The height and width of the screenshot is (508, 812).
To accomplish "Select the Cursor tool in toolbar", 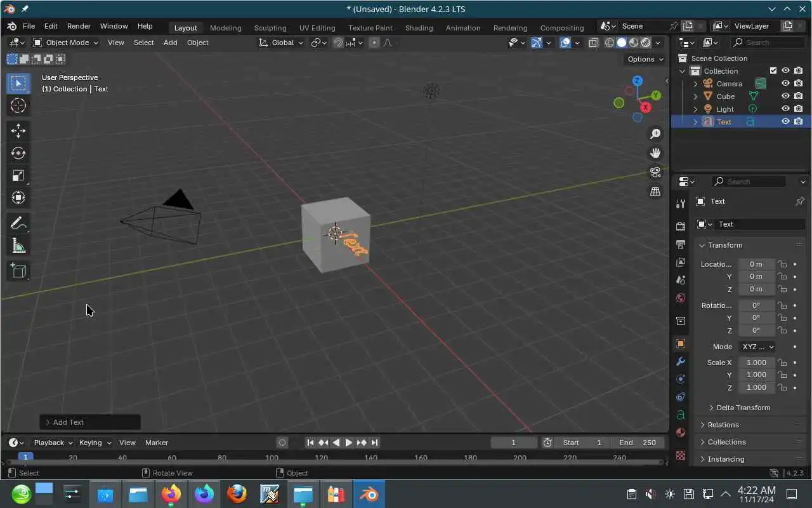I will click(18, 105).
